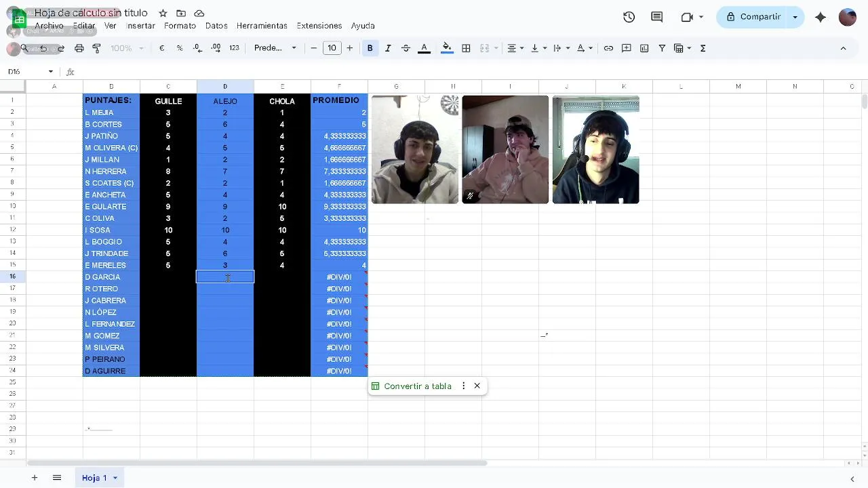Click Compartir share button
The width and height of the screenshot is (868, 488).
pyautogui.click(x=753, y=17)
